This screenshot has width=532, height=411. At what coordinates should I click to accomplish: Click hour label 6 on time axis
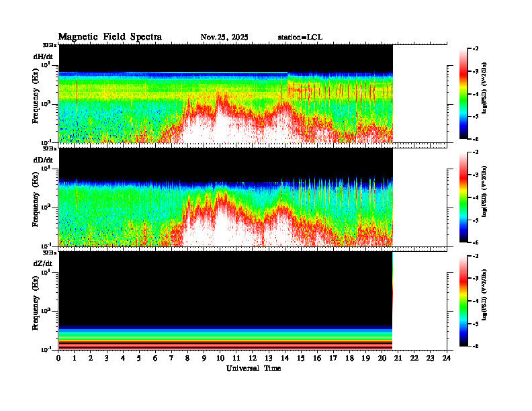(x=155, y=358)
